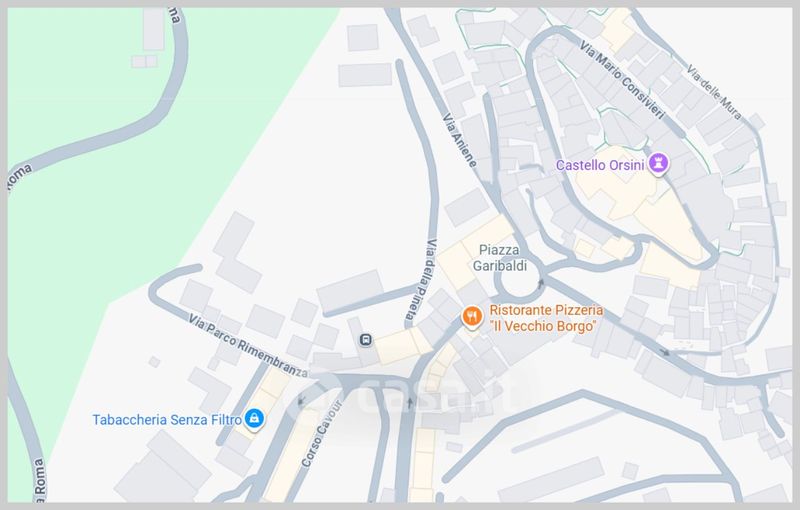Image resolution: width=800 pixels, height=510 pixels.
Task: Click the Corso Cavour street label
Action: pyautogui.click(x=321, y=434)
